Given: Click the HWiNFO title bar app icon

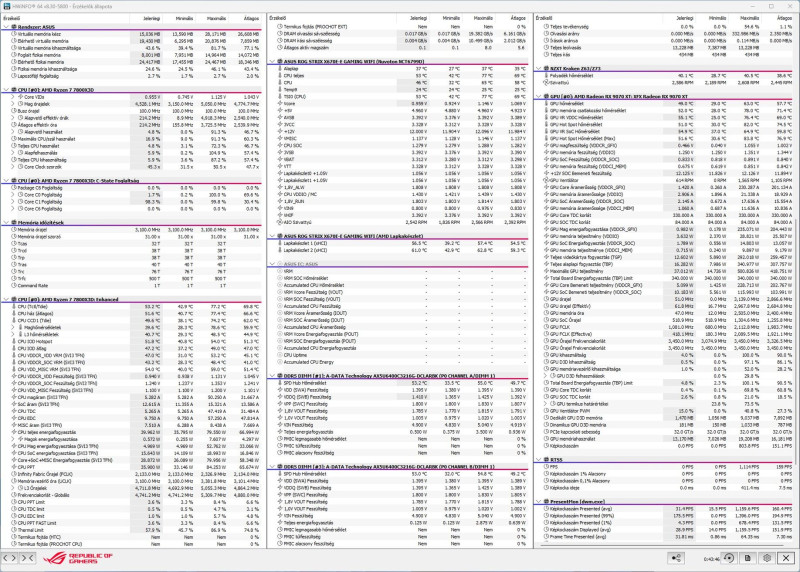Looking at the screenshot, I should pyautogui.click(x=6, y=6).
